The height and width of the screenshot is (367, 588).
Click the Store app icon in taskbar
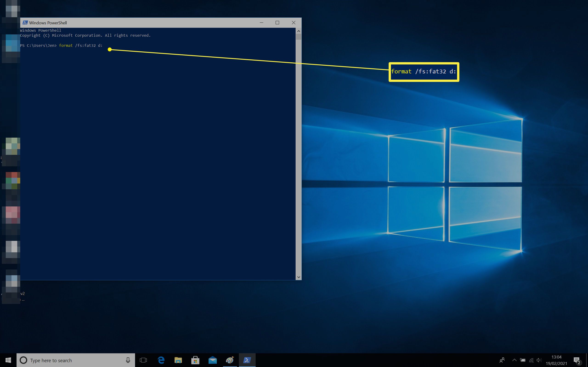pos(195,360)
